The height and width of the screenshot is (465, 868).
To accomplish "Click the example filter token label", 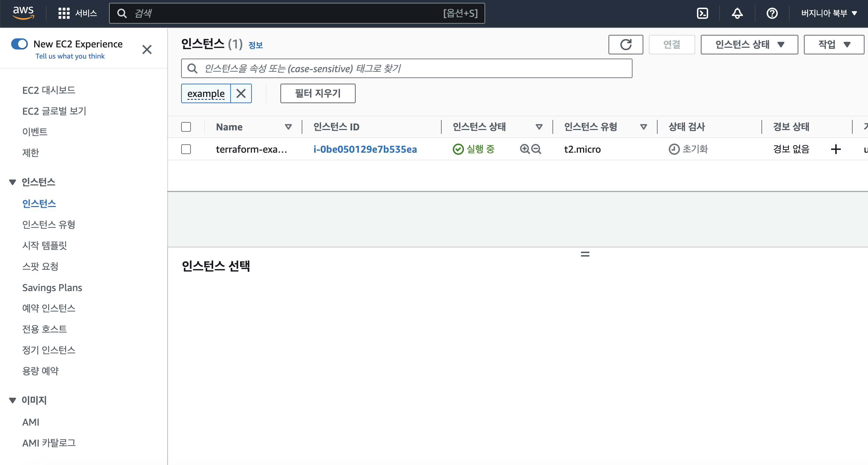I will (206, 93).
